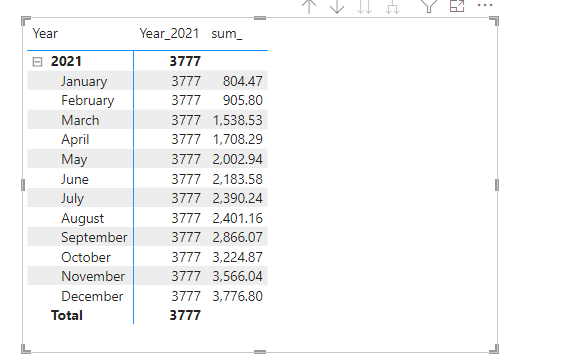This screenshot has width=568, height=360.
Task: Click the value 1,708.29
Action: click(237, 140)
